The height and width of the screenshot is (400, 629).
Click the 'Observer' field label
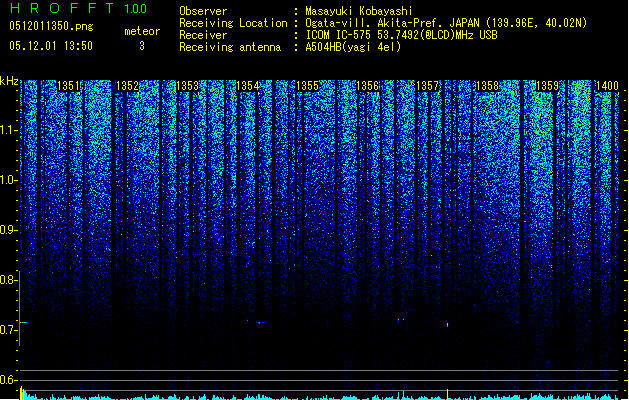[x=203, y=11]
